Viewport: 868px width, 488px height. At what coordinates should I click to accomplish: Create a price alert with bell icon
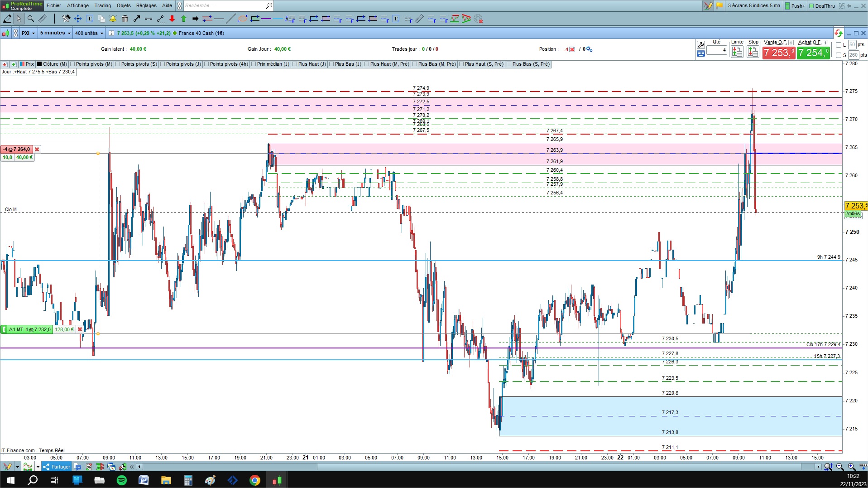113,19
